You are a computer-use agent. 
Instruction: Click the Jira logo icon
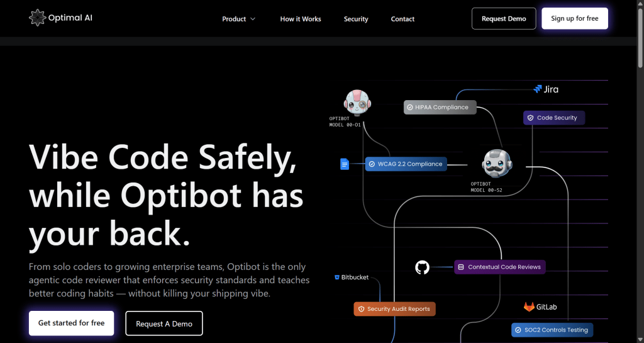538,89
